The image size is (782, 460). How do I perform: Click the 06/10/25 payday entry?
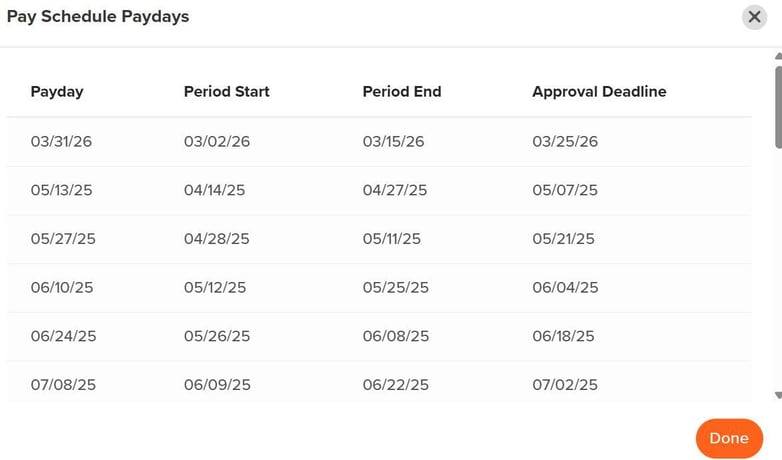(61, 287)
